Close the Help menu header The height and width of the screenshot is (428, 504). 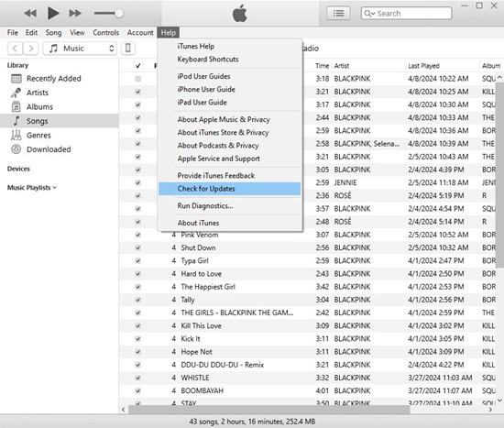tap(168, 32)
